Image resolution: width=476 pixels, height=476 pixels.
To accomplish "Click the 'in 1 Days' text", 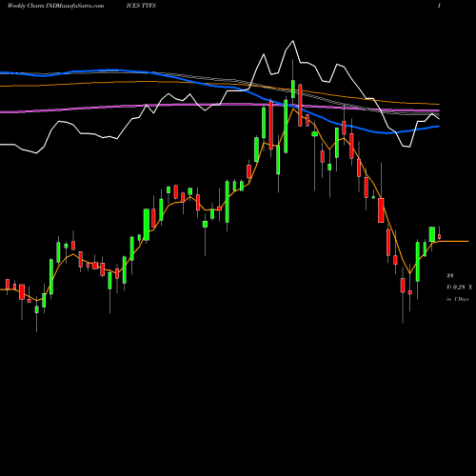I will click(x=457, y=299).
